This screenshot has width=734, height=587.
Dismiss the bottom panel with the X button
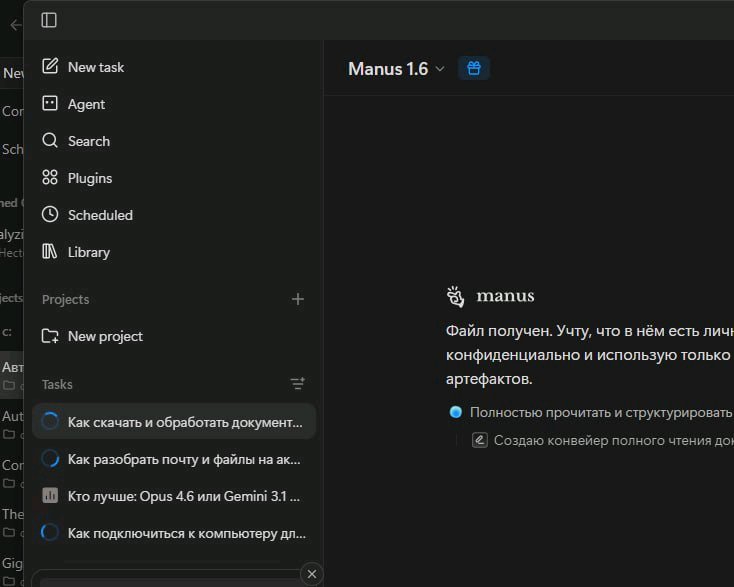pos(312,573)
